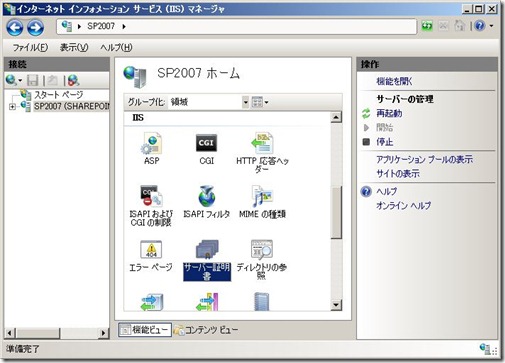505x363 pixels.
Task: Open the エラー ページ icon
Action: 151,256
